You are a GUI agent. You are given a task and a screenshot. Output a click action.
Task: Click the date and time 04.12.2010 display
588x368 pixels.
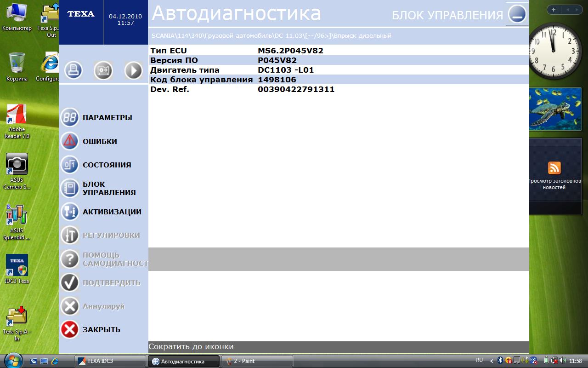(125, 19)
